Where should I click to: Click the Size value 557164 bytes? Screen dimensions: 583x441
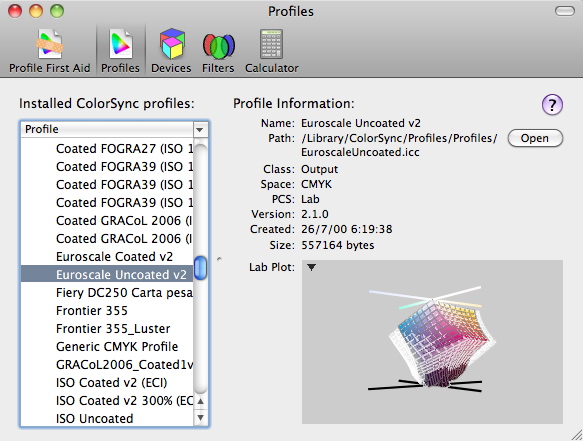tap(338, 245)
